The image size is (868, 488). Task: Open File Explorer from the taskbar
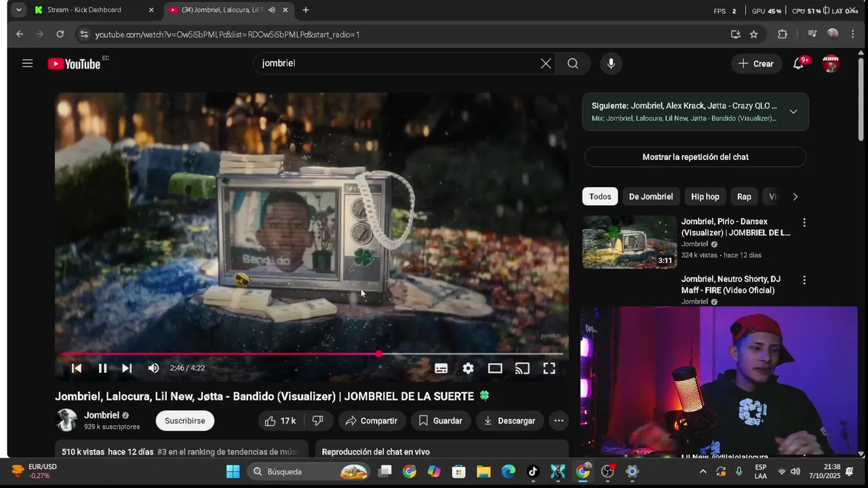point(484,472)
